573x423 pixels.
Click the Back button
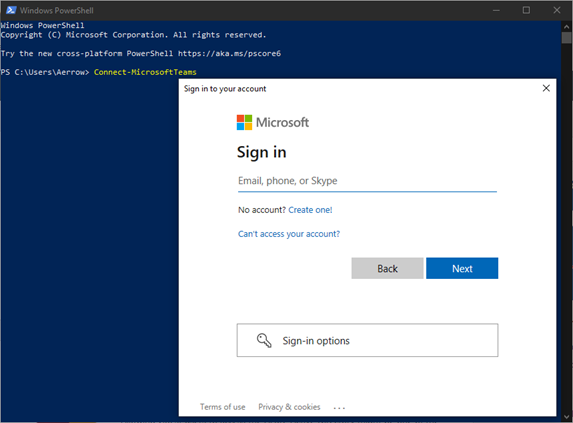[x=387, y=268]
